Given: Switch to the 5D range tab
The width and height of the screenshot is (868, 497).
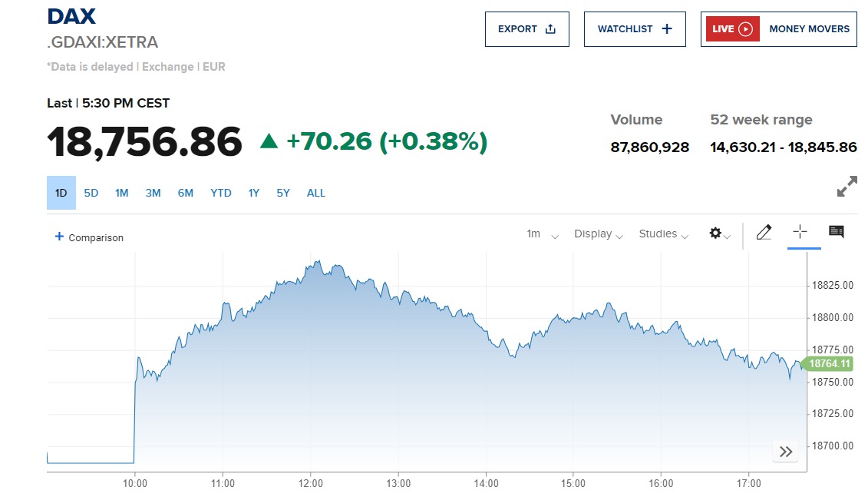Looking at the screenshot, I should point(91,193).
